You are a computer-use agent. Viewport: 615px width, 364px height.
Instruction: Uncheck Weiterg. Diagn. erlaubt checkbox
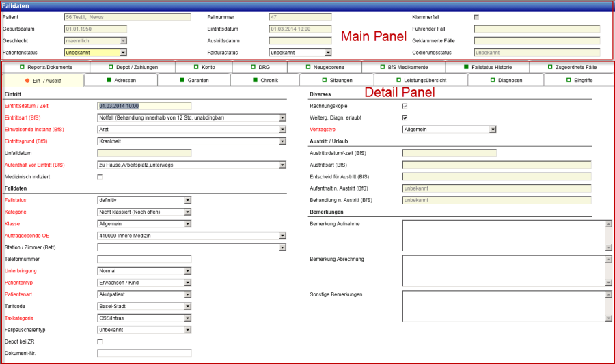coord(405,117)
